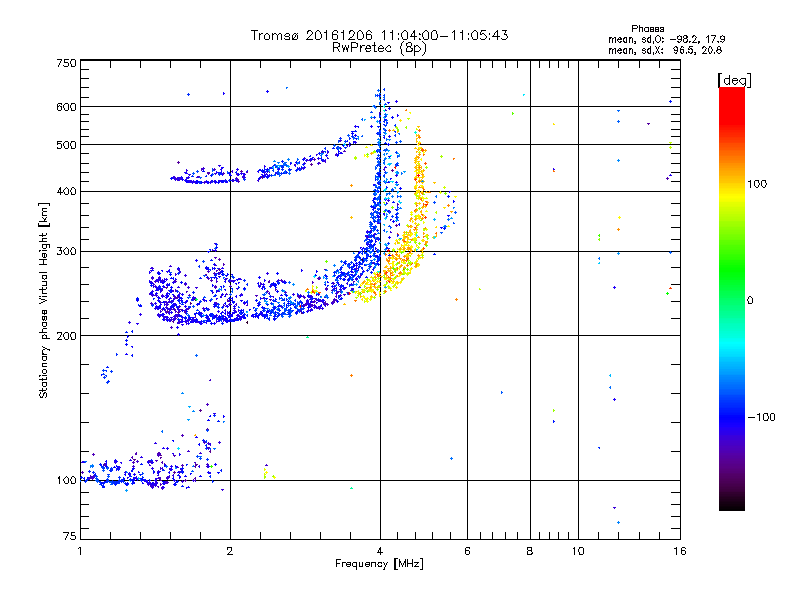Click the "mean, sd,O: -98.2, 17.9" line

[x=666, y=39]
